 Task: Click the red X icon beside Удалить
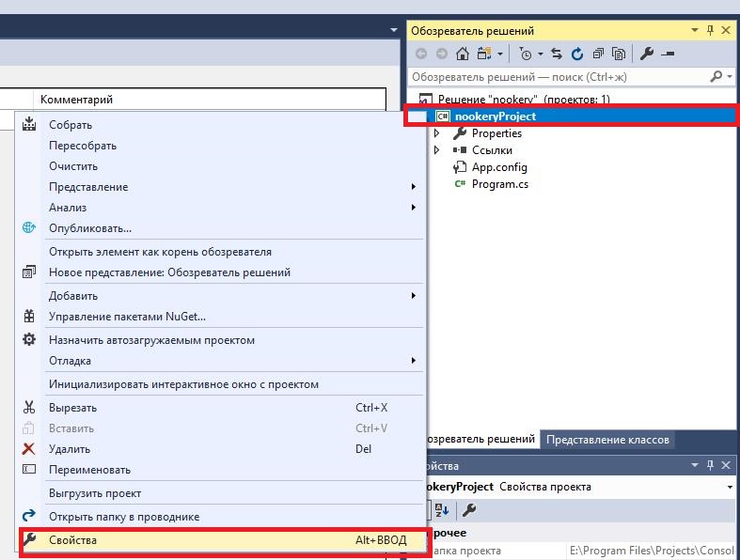[x=29, y=449]
